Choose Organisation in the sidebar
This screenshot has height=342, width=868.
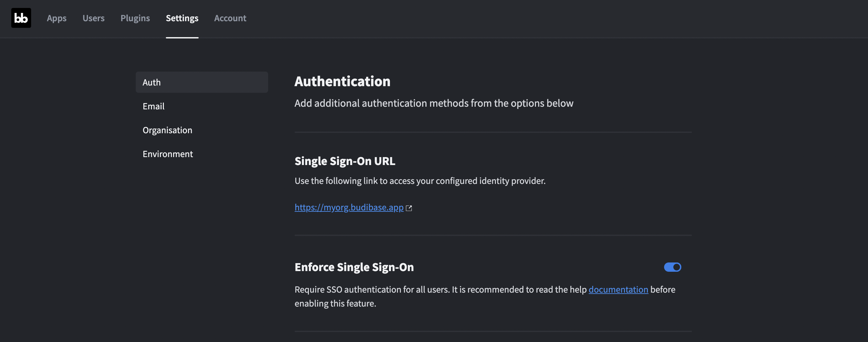point(168,130)
